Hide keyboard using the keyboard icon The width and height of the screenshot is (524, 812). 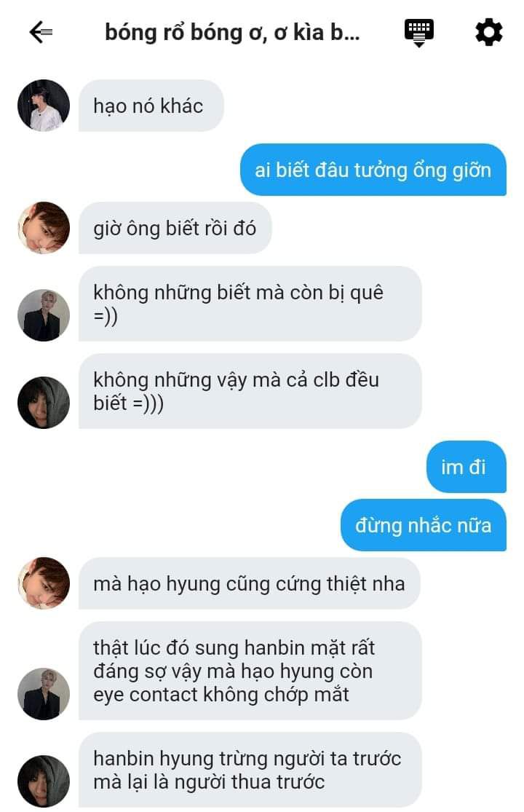click(x=419, y=33)
